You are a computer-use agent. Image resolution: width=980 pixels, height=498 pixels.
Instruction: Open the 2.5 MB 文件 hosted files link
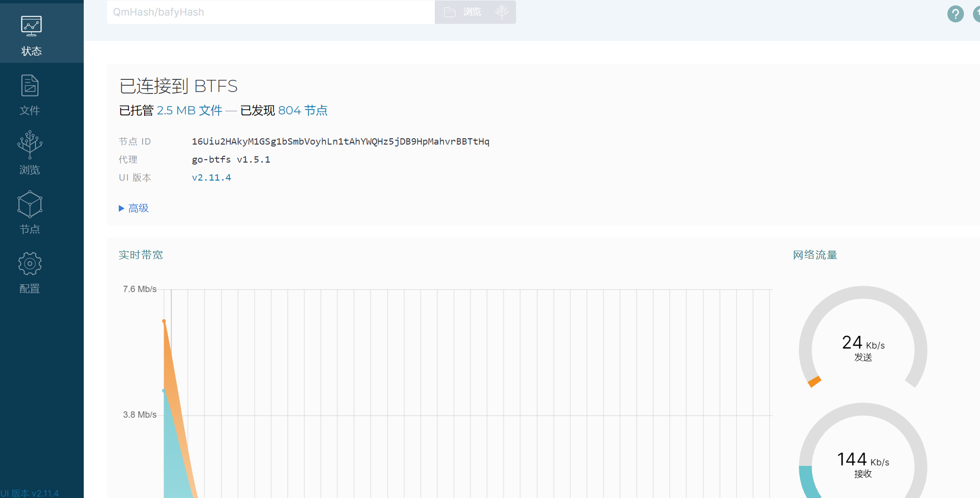click(189, 111)
